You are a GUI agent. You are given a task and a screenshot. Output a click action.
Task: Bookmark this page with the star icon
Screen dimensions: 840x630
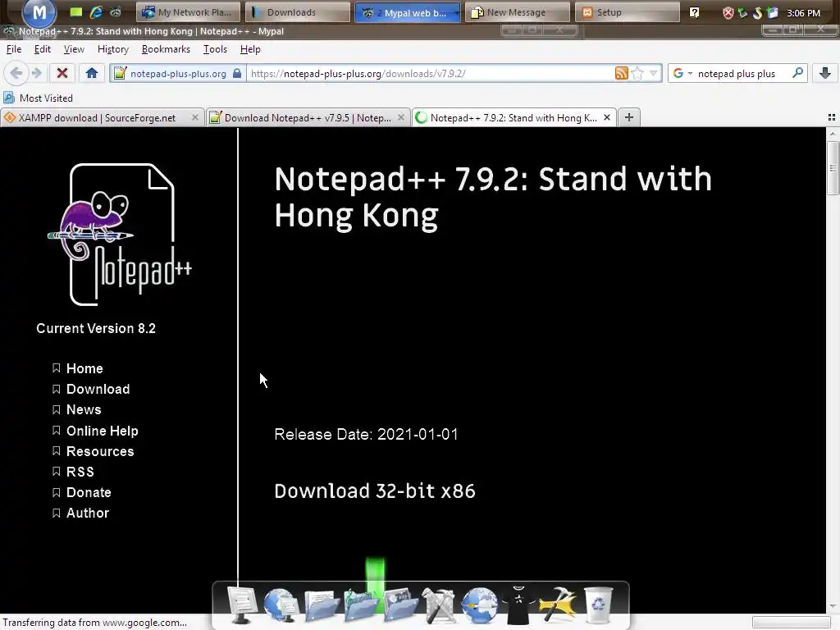coord(637,73)
